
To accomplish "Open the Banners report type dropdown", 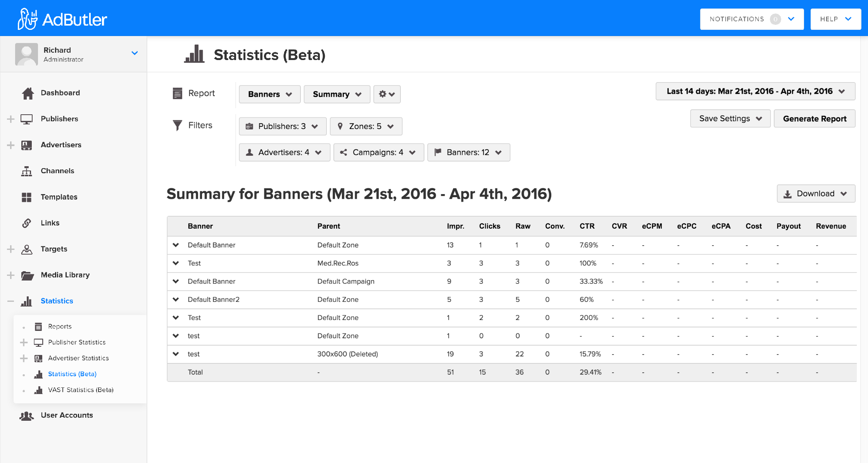I will (269, 94).
